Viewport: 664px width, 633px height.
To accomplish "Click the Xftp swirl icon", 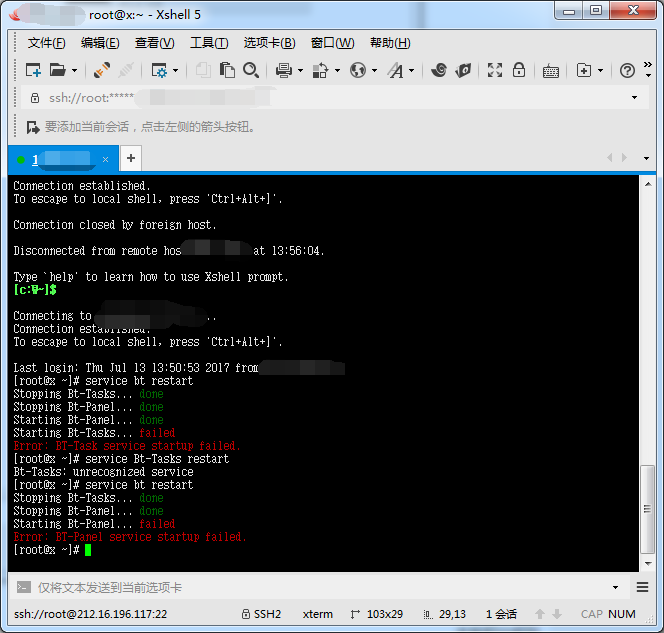I will [439, 70].
